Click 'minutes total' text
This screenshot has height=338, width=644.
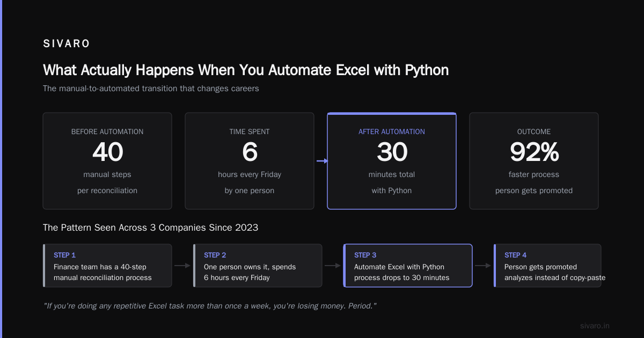(x=392, y=174)
